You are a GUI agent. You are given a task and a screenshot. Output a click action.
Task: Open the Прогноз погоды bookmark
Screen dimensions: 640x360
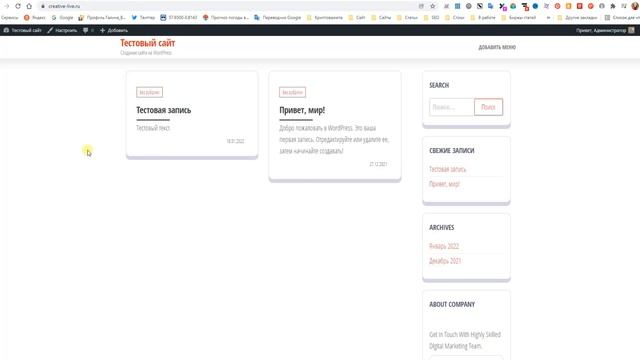click(226, 18)
